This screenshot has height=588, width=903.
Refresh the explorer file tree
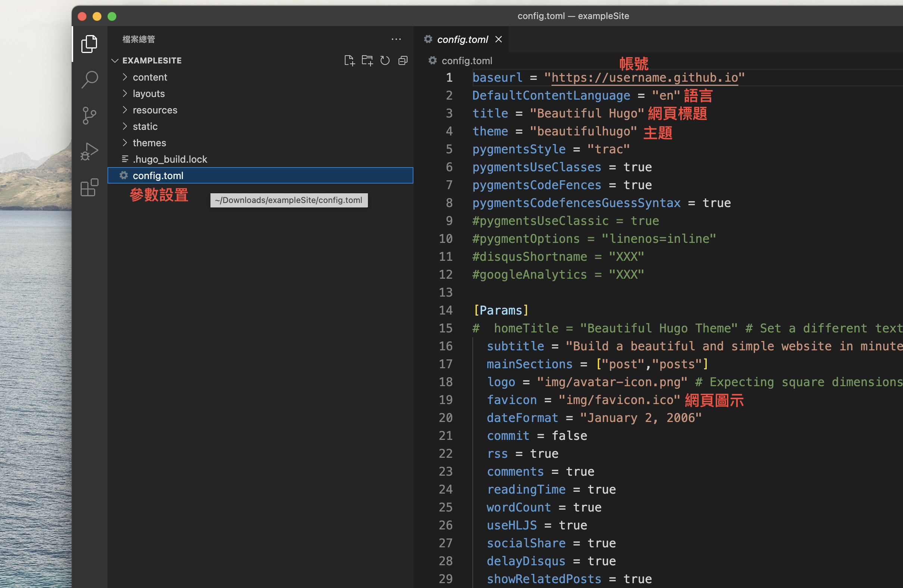[x=385, y=61]
